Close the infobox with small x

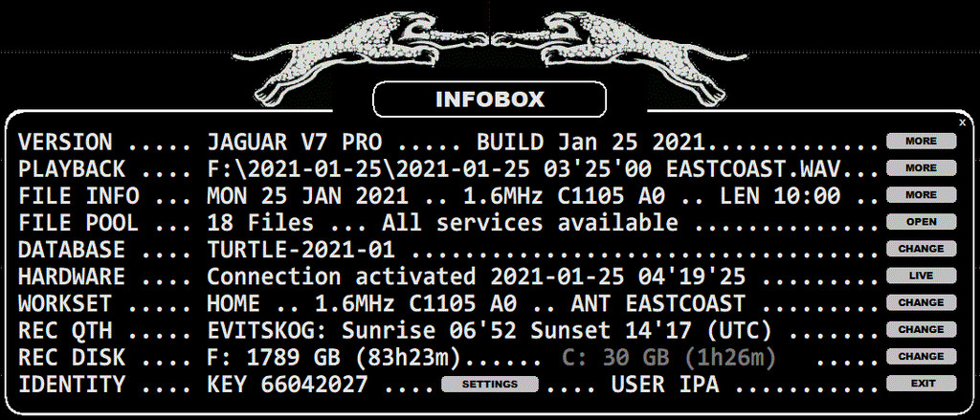pyautogui.click(x=963, y=123)
